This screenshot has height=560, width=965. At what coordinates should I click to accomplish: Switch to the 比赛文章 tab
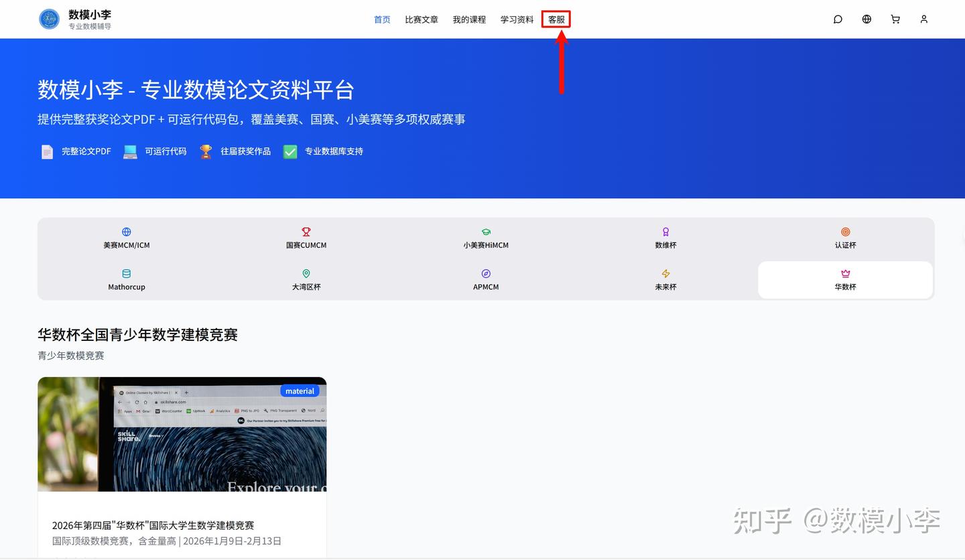(x=422, y=19)
